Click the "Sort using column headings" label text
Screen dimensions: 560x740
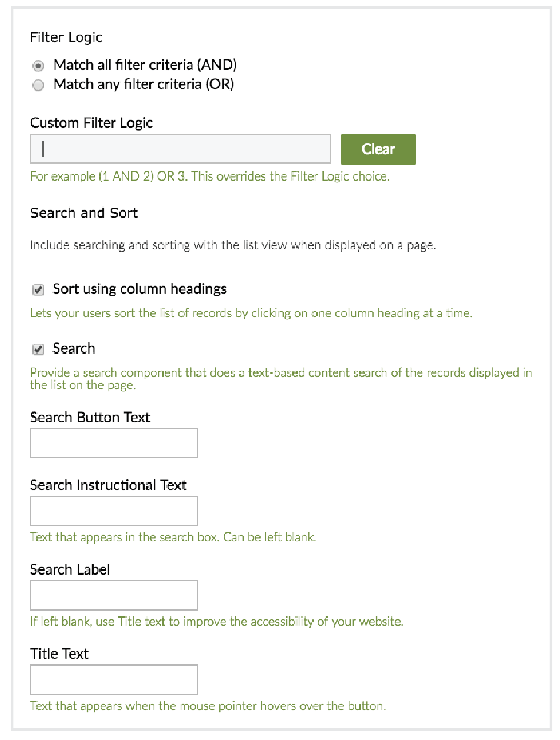click(139, 289)
